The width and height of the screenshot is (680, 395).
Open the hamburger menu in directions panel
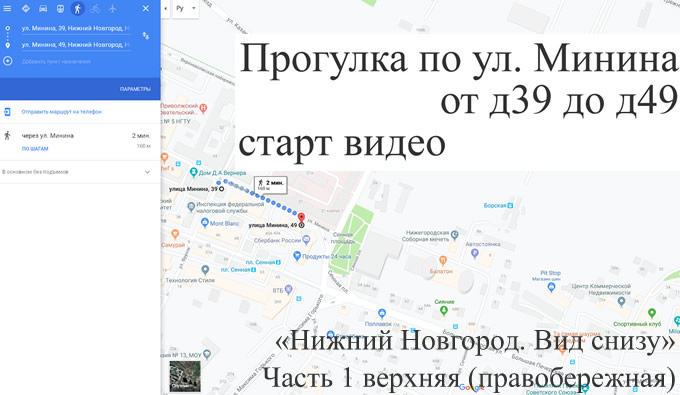pos(7,8)
